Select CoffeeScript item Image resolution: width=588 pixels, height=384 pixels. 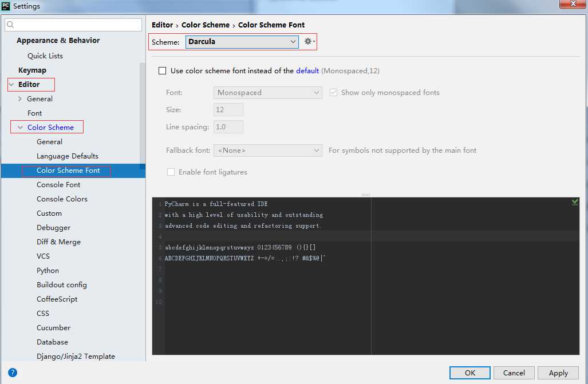(x=57, y=299)
